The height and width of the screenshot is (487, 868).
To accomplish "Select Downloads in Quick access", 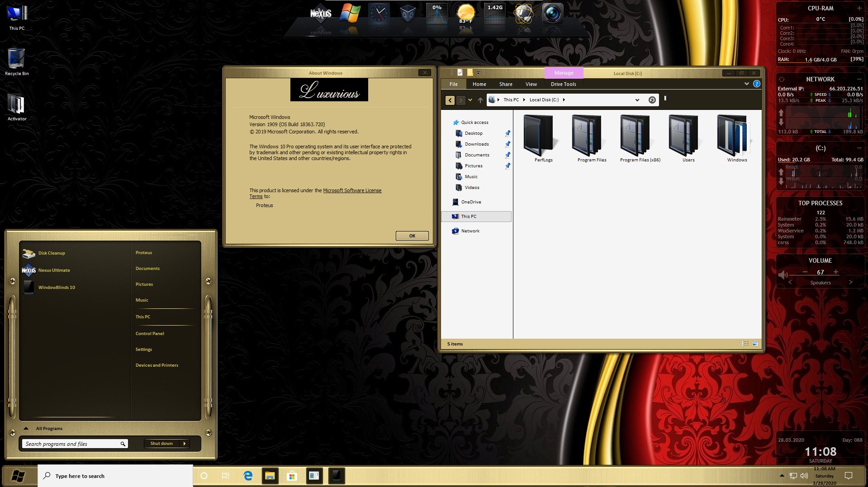I will click(477, 144).
